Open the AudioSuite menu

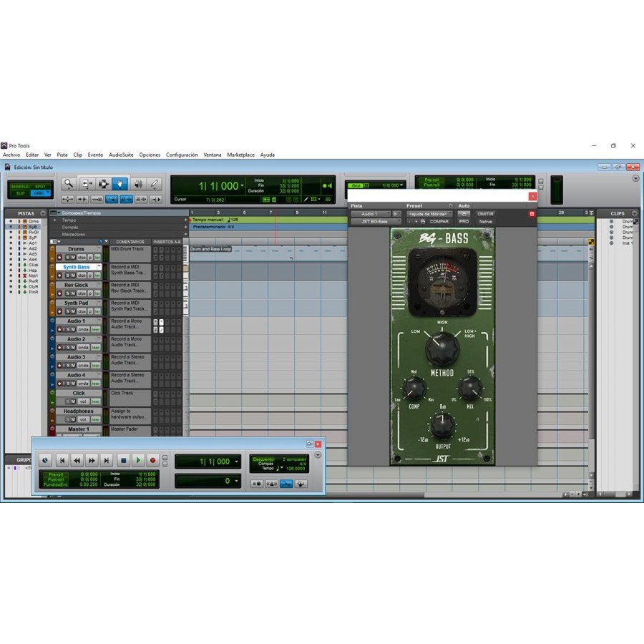[x=122, y=155]
